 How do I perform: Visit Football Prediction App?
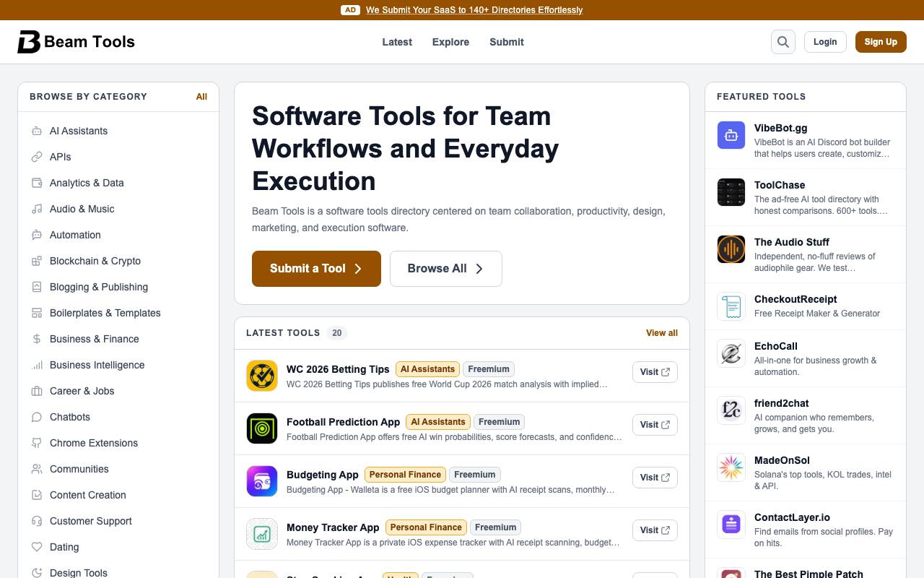[655, 425]
